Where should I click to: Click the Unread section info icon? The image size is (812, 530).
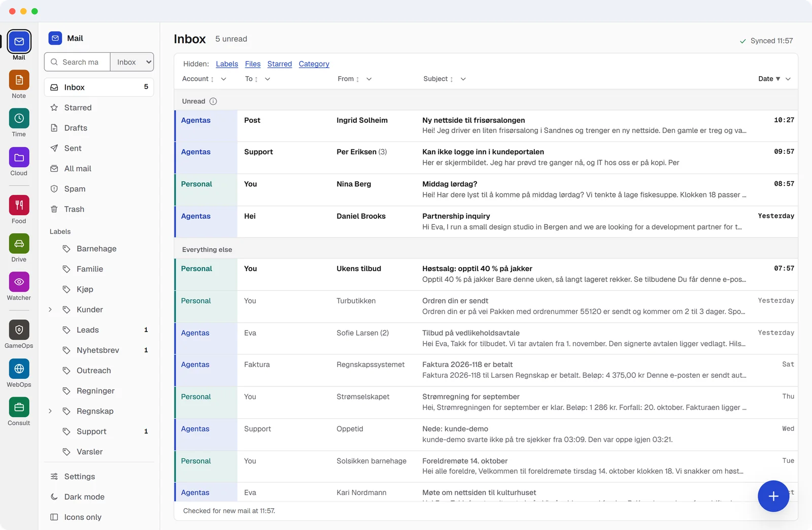click(213, 101)
